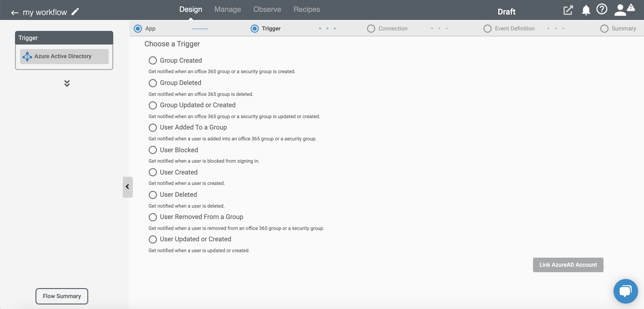
Task: Click the Azure Active Directory logo icon
Action: click(27, 56)
